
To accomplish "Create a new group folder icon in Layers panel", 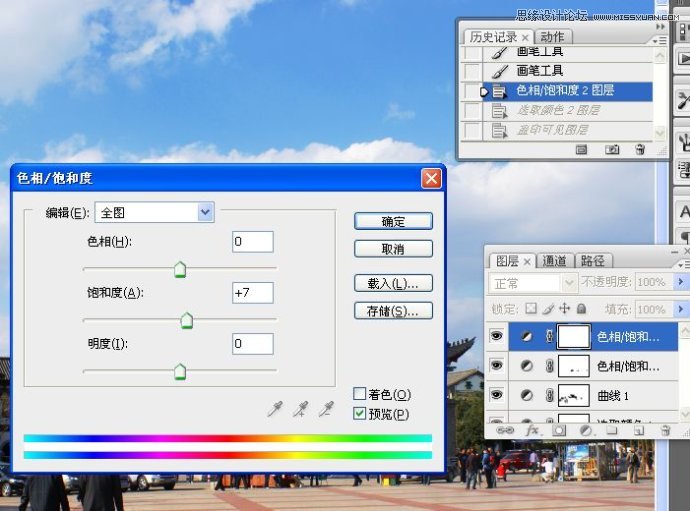I will point(612,430).
